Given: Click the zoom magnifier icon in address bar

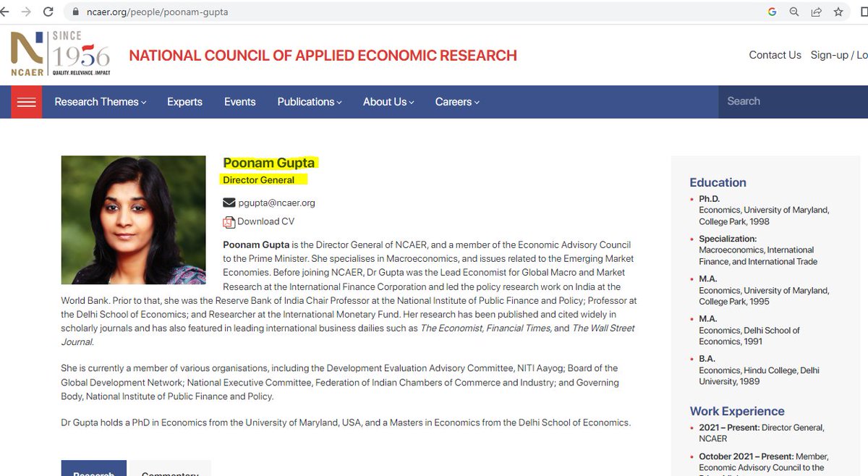Looking at the screenshot, I should 794,12.
